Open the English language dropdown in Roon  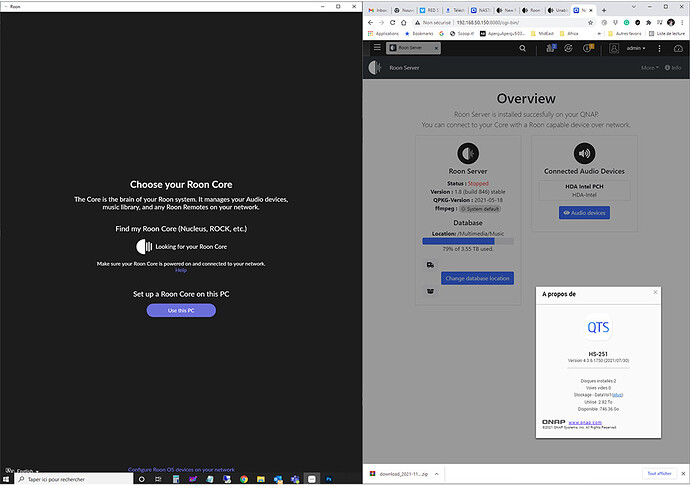pyautogui.click(x=24, y=470)
